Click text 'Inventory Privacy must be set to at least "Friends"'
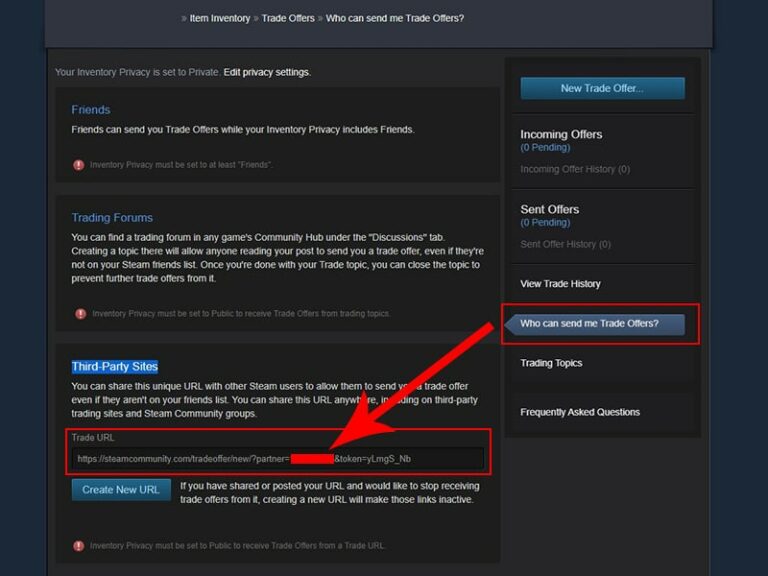The height and width of the screenshot is (576, 768). (181, 165)
